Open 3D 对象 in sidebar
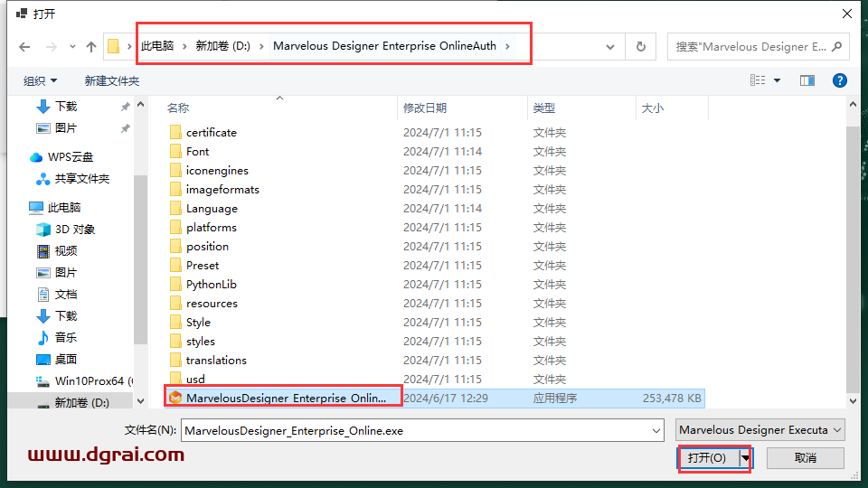Image resolution: width=868 pixels, height=488 pixels. pyautogui.click(x=75, y=229)
